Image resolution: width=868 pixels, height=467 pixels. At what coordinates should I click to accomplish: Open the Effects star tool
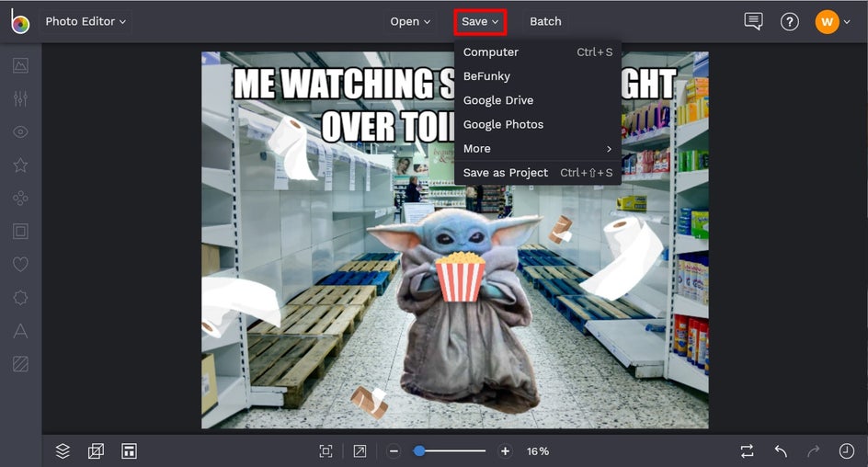pos(20,165)
